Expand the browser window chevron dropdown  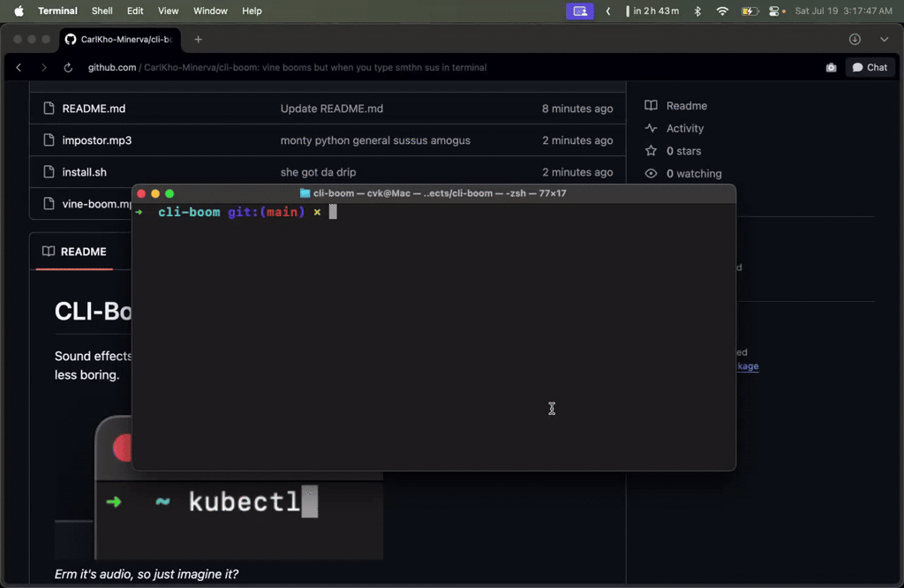885,40
